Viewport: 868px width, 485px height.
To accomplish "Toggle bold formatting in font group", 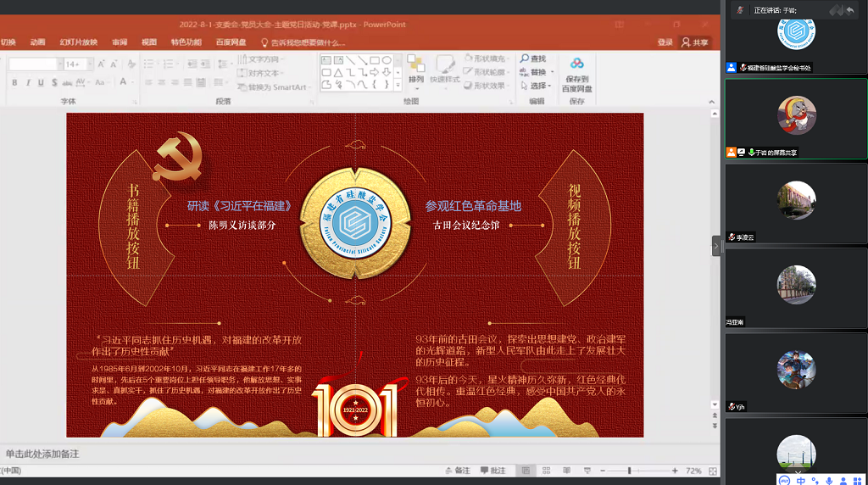I will (x=14, y=82).
